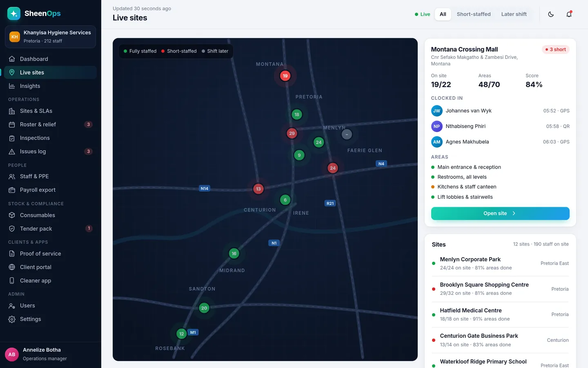588x368 pixels.
Task: Select the red map marker numbered 29
Action: 292,133
